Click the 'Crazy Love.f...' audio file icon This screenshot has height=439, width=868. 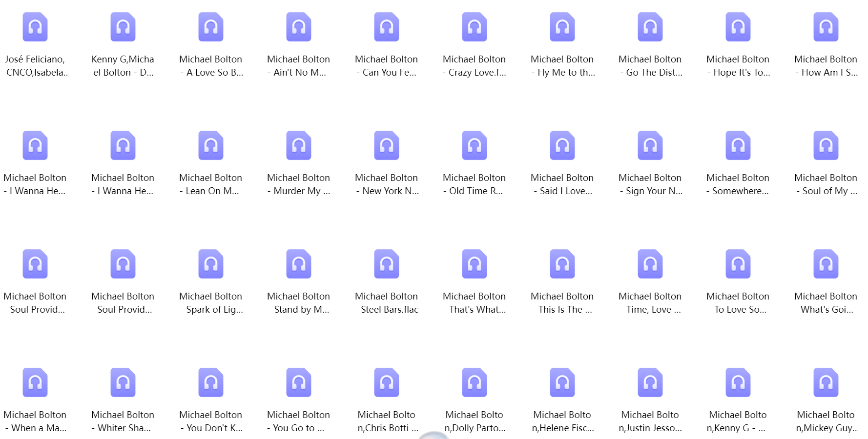pos(475,27)
